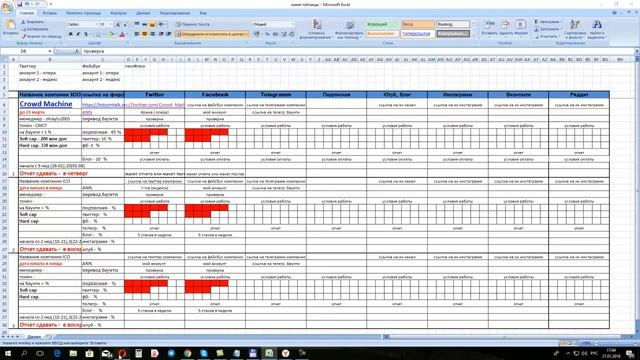Open Find and Select (Найти и выделить)
This screenshot has width=640, height=360.
(x=596, y=29)
